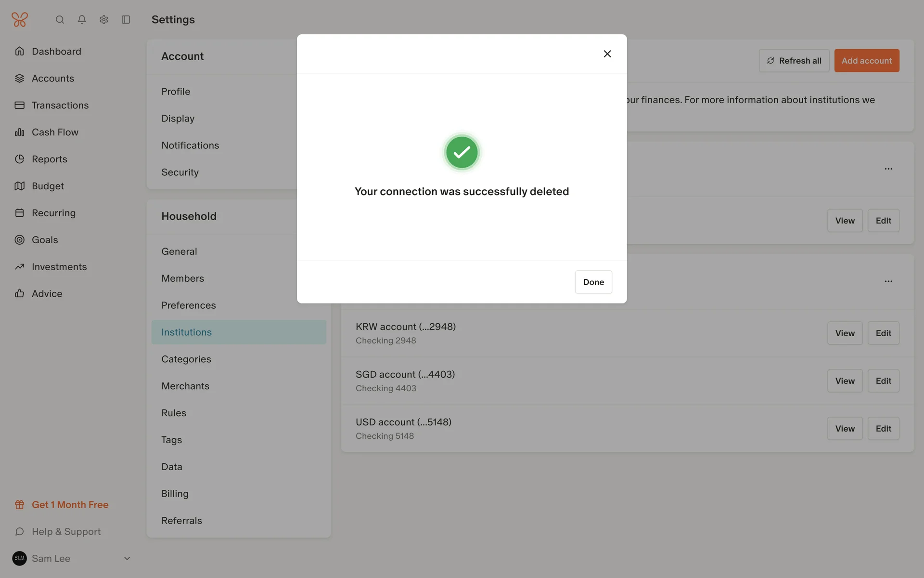Open the three-dot menu above KRW account
Image resolution: width=924 pixels, height=578 pixels.
888,281
